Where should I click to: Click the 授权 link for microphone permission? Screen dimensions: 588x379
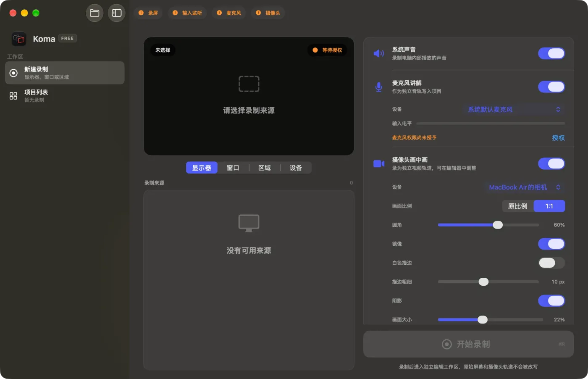(558, 138)
